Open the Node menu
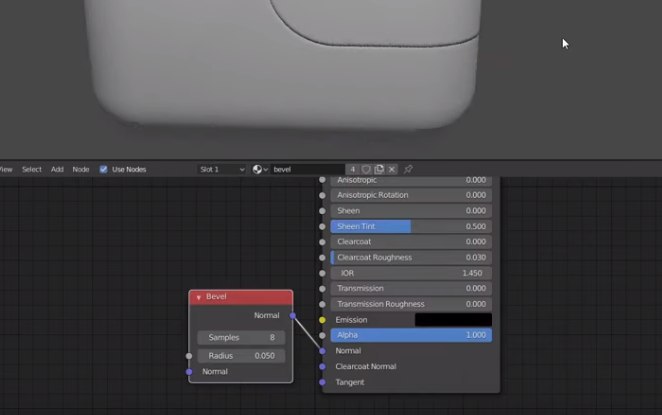Image resolution: width=662 pixels, height=415 pixels. (81, 169)
